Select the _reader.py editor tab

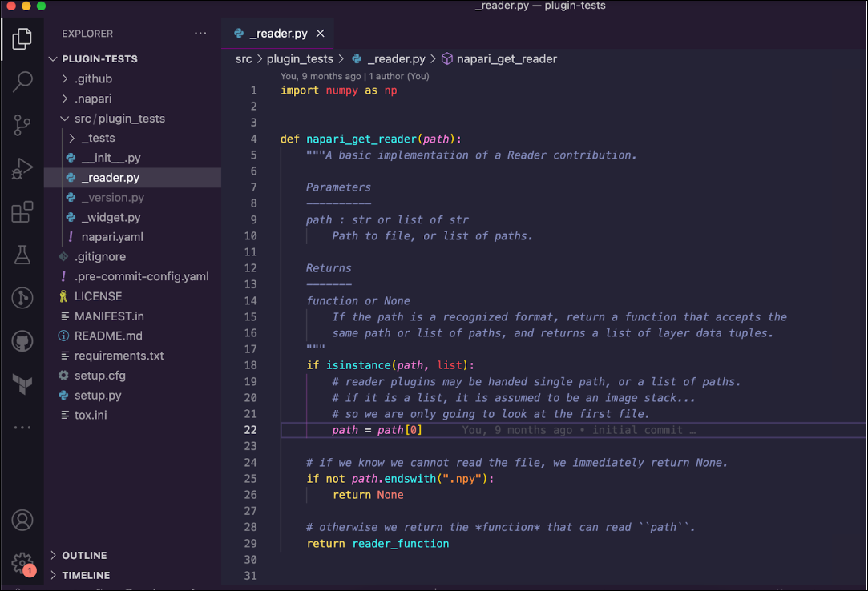click(x=277, y=34)
